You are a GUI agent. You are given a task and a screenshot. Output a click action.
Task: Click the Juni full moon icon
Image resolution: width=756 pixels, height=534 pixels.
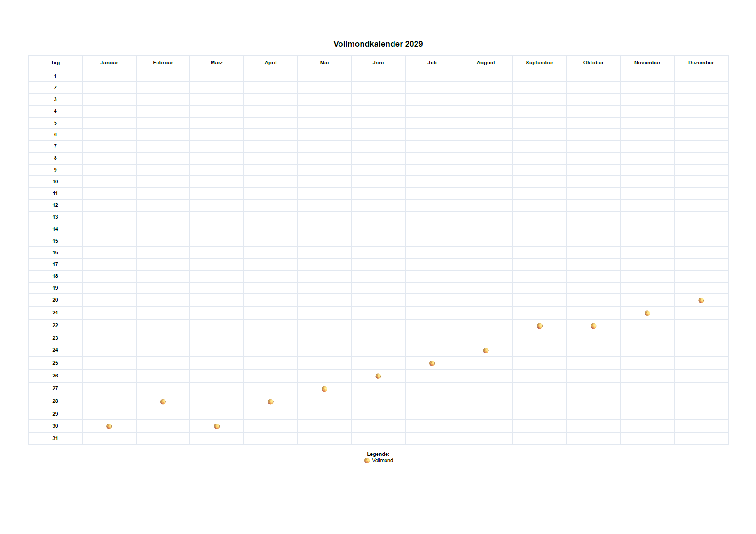[x=378, y=376]
